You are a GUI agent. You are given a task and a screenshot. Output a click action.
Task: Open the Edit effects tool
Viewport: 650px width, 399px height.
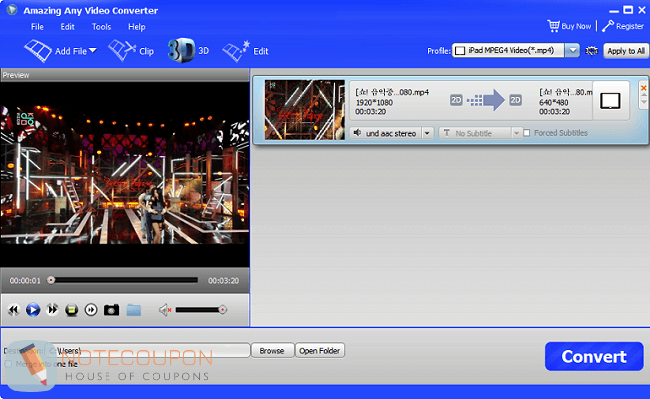(245, 51)
